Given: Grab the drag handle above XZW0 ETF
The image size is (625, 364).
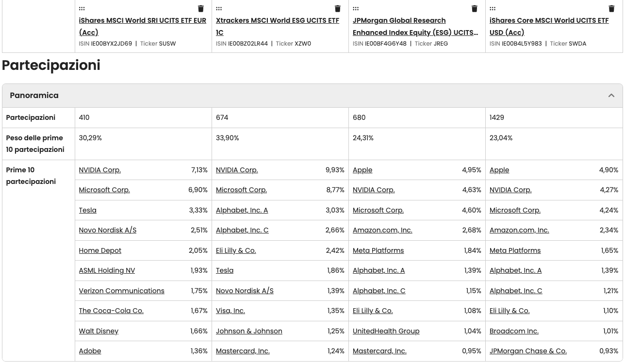Looking at the screenshot, I should coord(219,8).
